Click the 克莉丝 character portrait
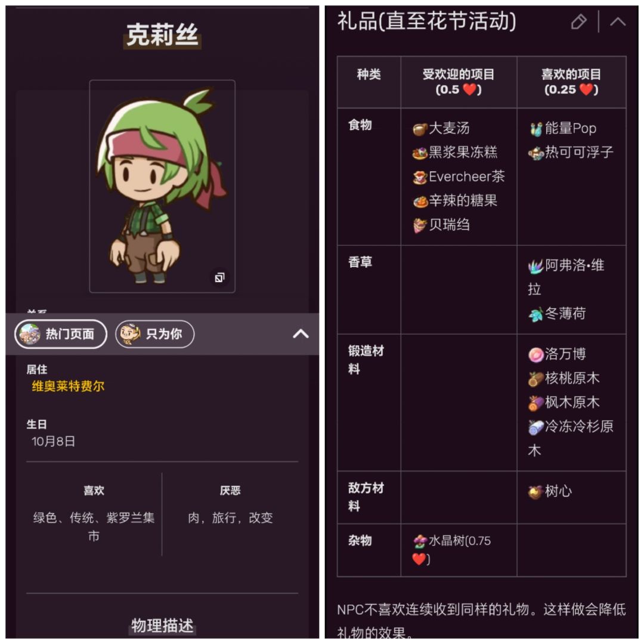Image resolution: width=644 pixels, height=644 pixels. pyautogui.click(x=162, y=186)
